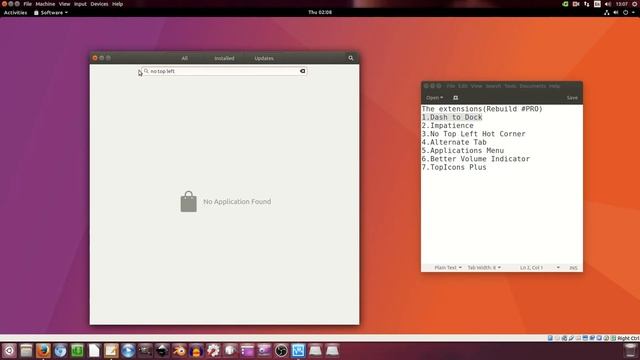The width and height of the screenshot is (640, 360).
Task: Click the host volume icon in top bar
Action: tap(608, 4)
